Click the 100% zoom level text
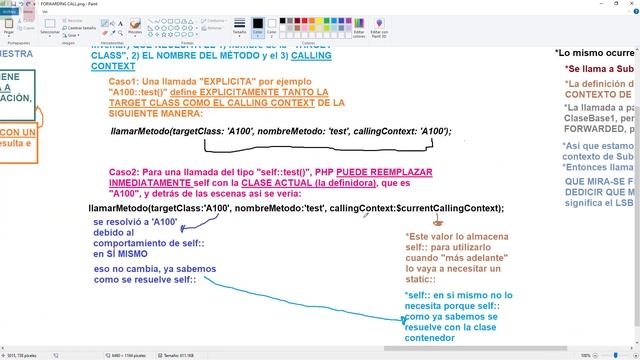Screen dimensions: 640x360 tap(585, 356)
